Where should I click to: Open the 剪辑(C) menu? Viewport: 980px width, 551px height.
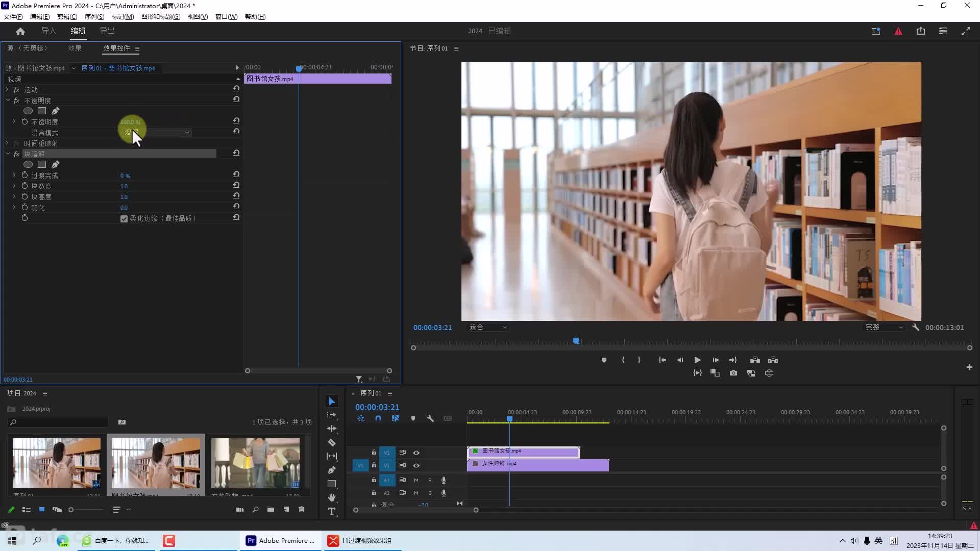click(67, 17)
